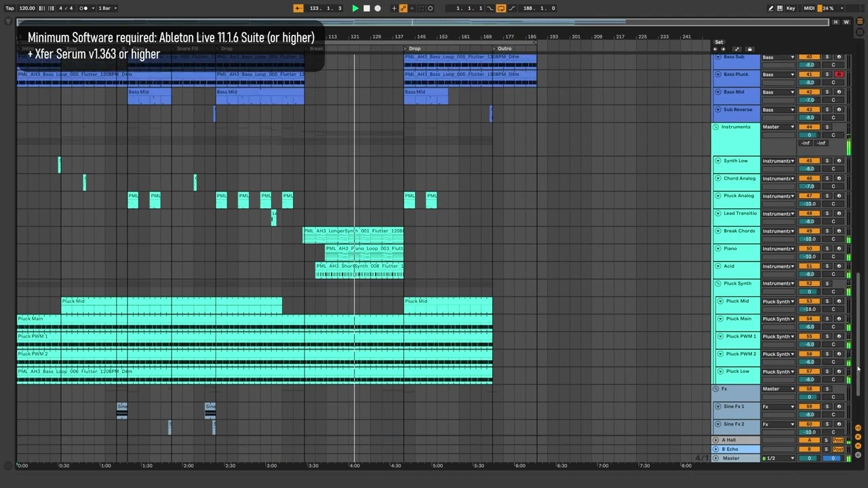Solo the Break Chords track
Image resolution: width=868 pixels, height=488 pixels.
pyautogui.click(x=827, y=231)
